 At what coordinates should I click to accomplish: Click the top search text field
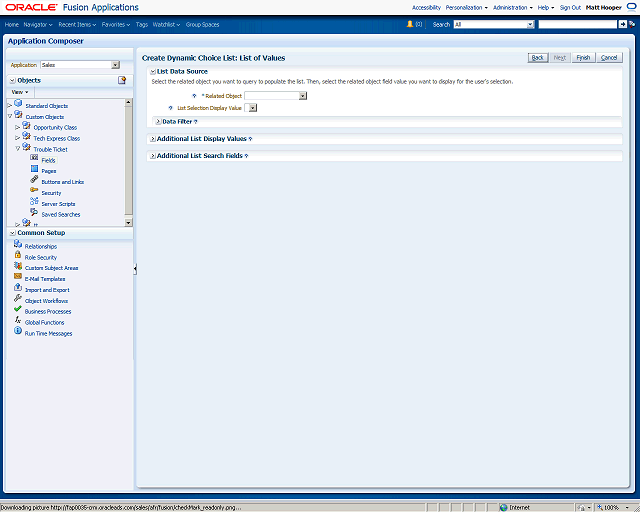pos(578,24)
